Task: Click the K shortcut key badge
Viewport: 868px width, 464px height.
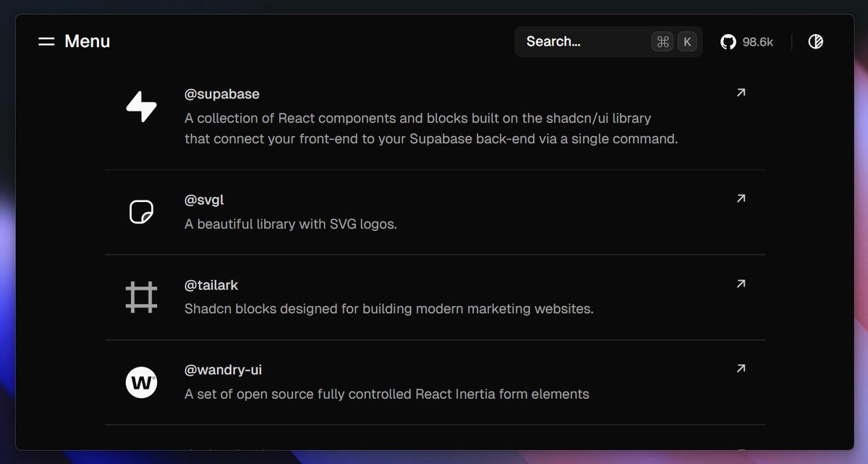Action: point(687,42)
